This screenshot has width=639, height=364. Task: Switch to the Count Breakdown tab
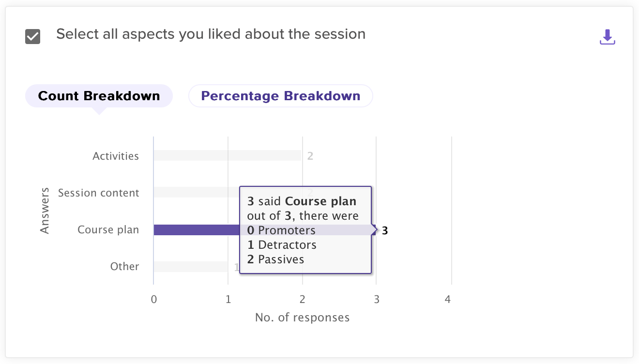pyautogui.click(x=99, y=96)
